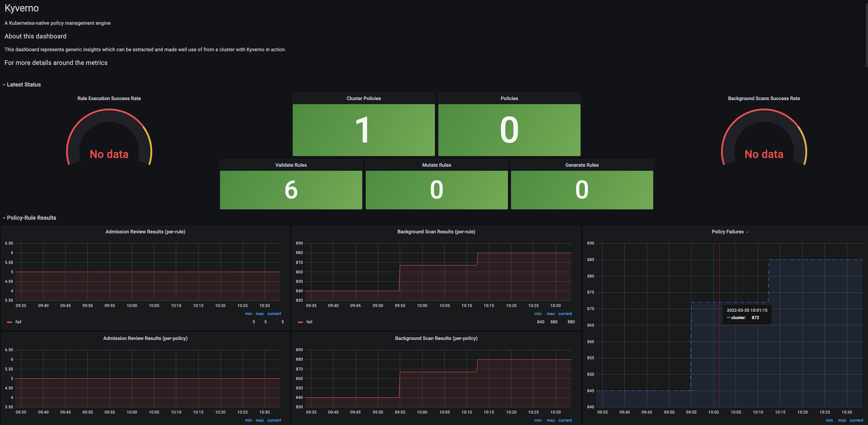Sort Policy Failures legend by max
This screenshot has width=868, height=425.
842,420
